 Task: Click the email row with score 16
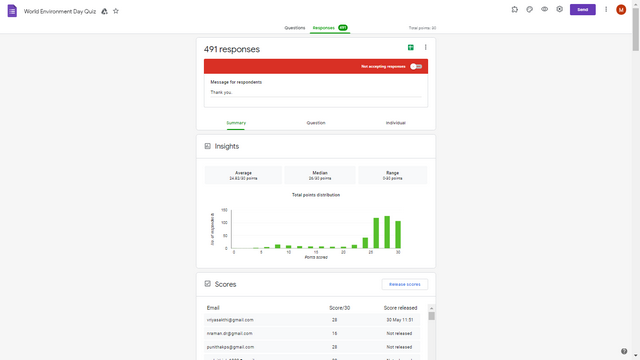[x=312, y=333]
